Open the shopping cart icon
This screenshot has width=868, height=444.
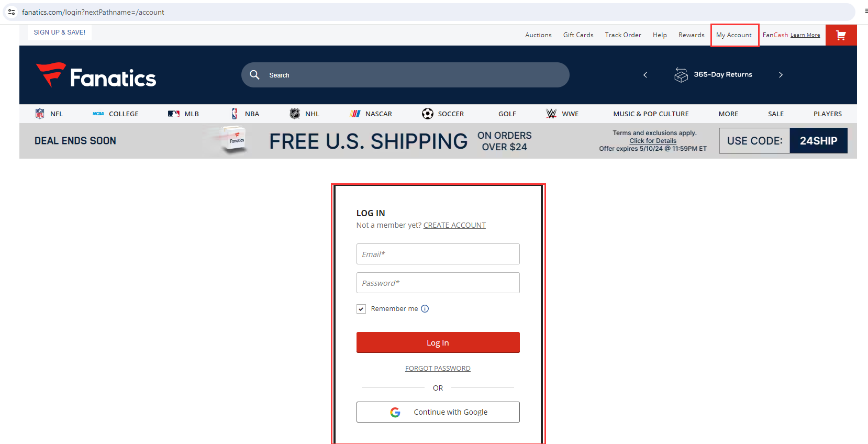841,35
